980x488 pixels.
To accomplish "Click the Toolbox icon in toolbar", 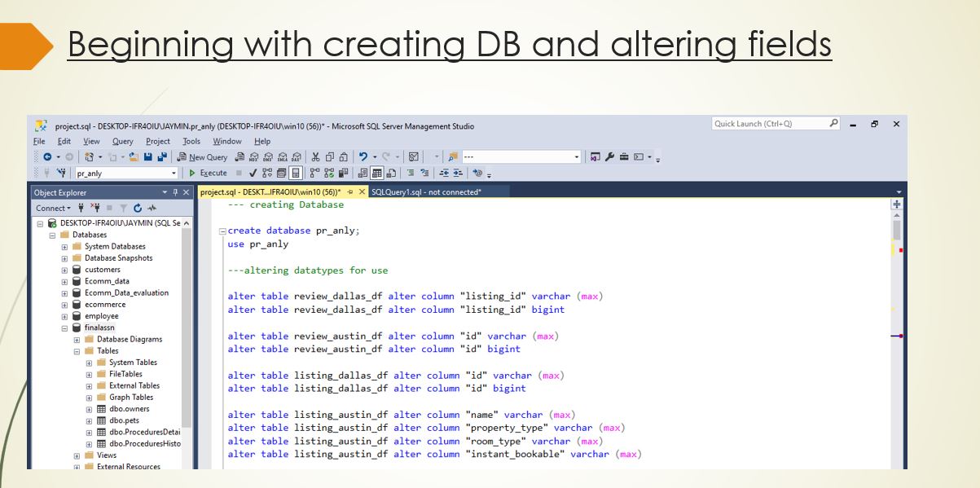I will click(x=624, y=157).
